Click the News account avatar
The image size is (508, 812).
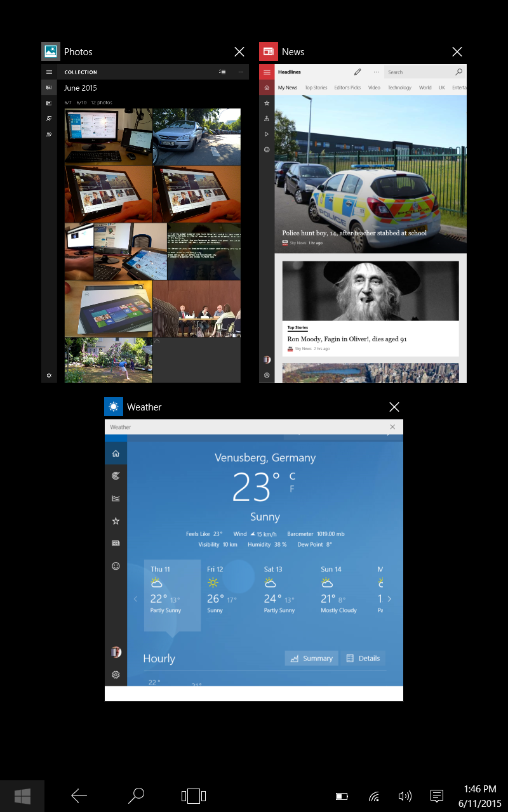tap(267, 360)
